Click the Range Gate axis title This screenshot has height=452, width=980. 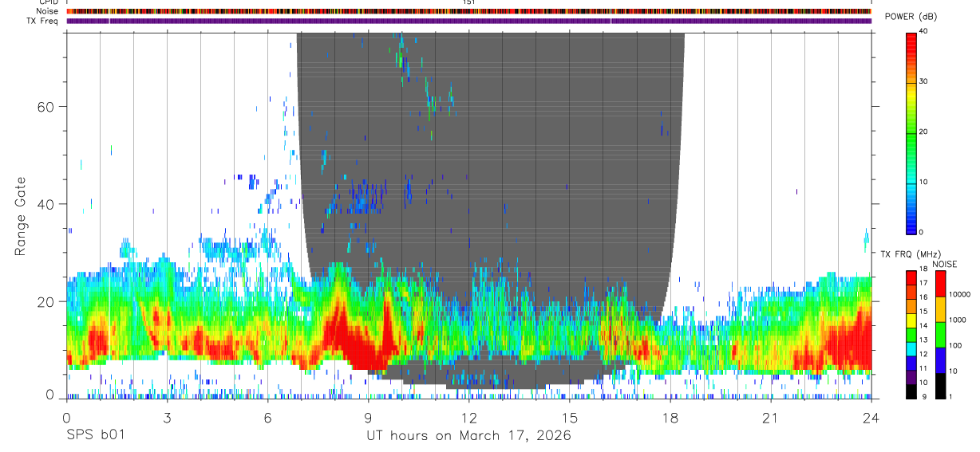[20, 215]
